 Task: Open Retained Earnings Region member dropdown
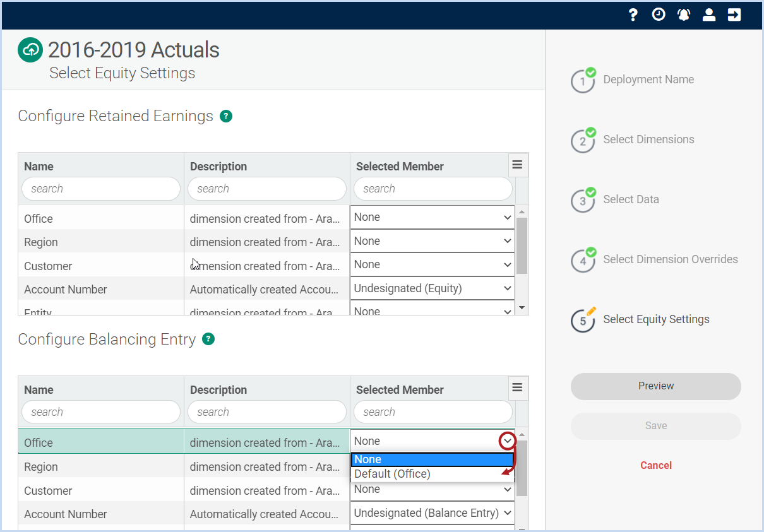(433, 241)
